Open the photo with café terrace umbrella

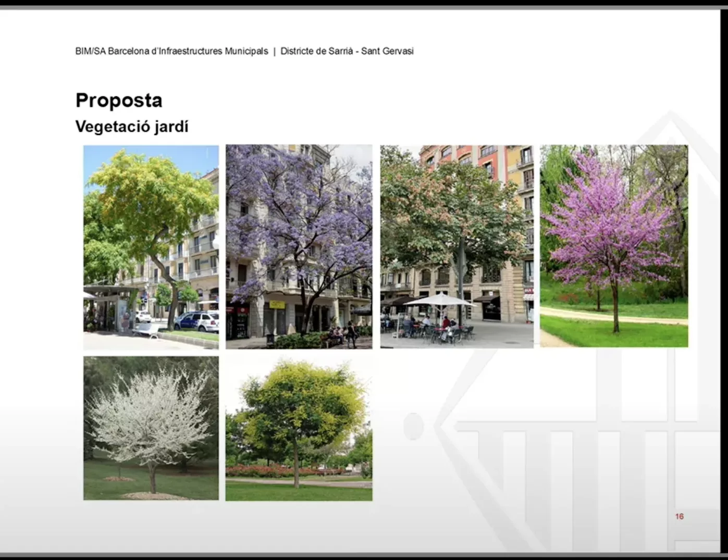pyautogui.click(x=457, y=247)
